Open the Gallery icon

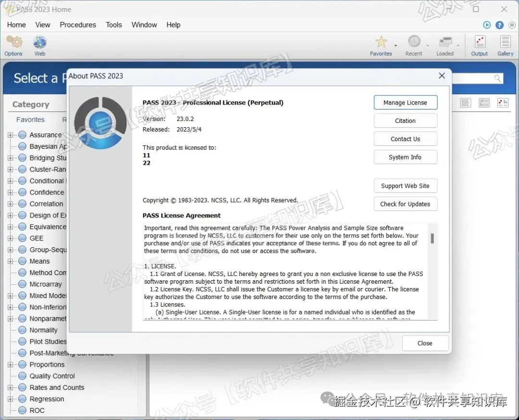click(505, 42)
